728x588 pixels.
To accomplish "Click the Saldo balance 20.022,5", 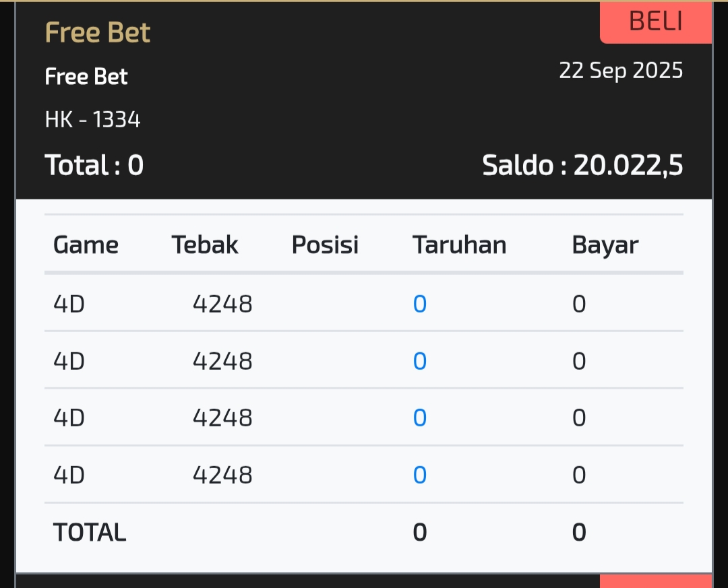I will (582, 165).
